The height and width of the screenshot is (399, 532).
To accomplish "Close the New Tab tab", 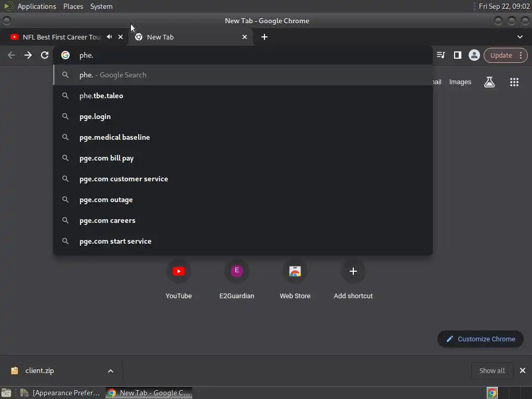I will [x=245, y=37].
